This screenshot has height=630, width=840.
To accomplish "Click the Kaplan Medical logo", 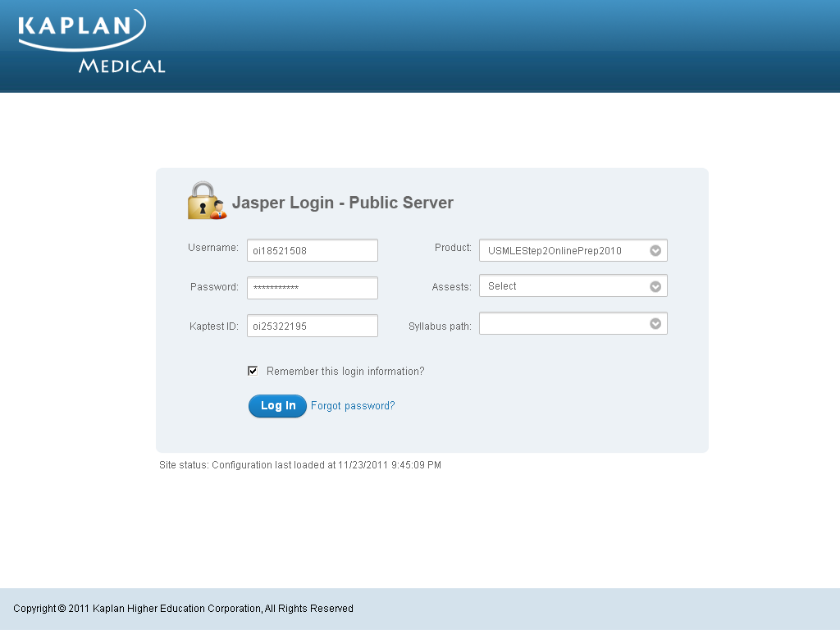I will pos(91,41).
